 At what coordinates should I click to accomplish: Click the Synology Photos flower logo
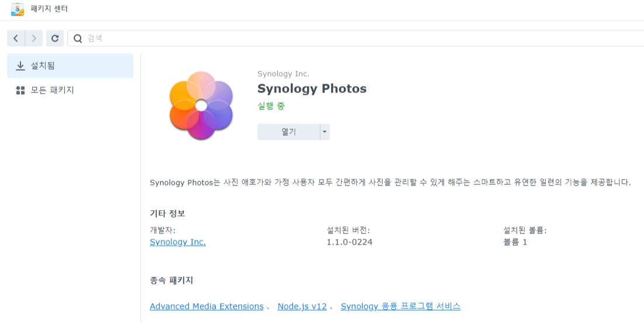point(201,105)
